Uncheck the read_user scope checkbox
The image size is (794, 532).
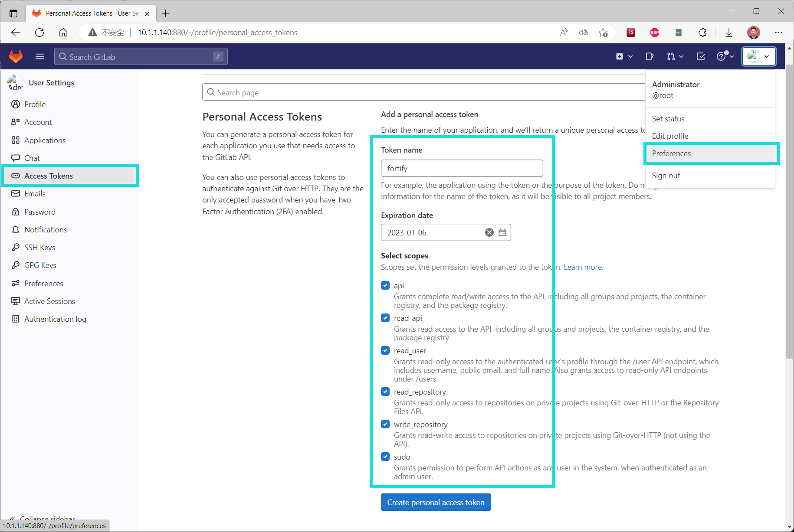coord(385,350)
